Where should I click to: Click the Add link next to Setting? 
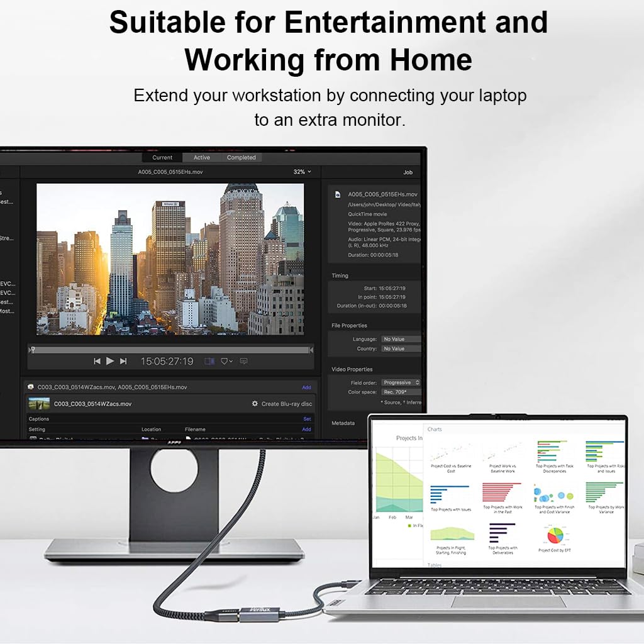click(x=307, y=429)
